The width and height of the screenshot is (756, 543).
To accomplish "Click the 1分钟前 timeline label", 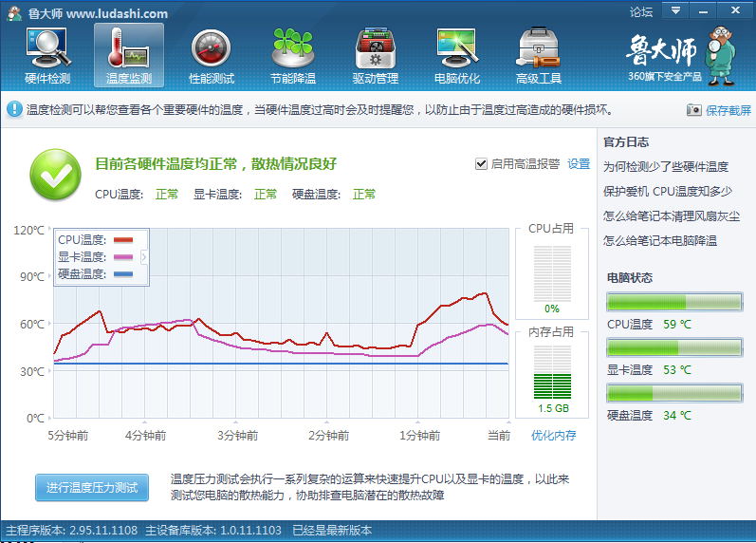I will tap(419, 436).
